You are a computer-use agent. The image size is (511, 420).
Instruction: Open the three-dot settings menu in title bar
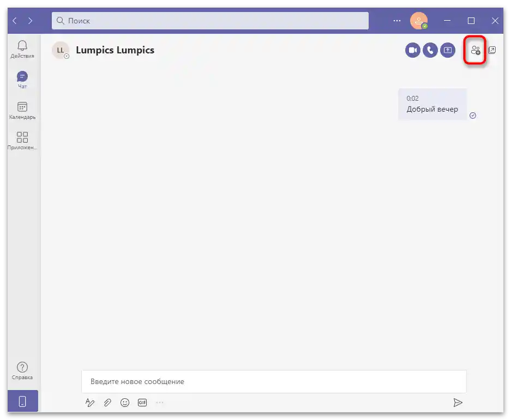click(396, 21)
